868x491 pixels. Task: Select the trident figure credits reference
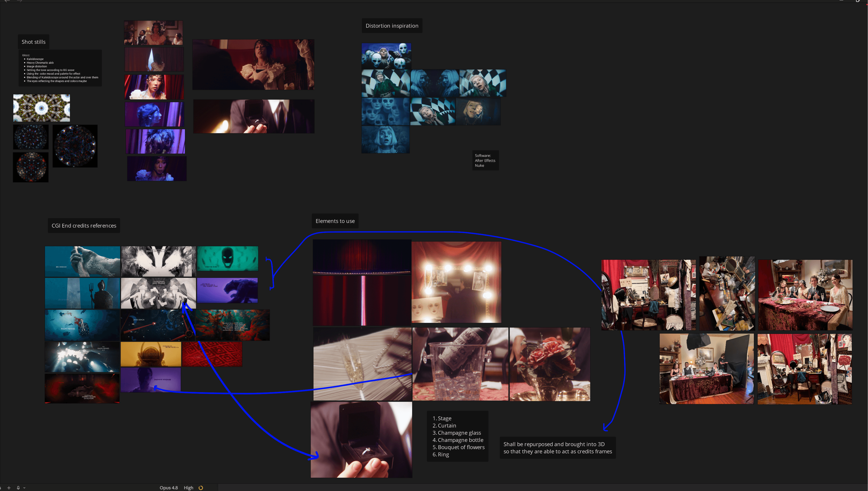tap(82, 293)
